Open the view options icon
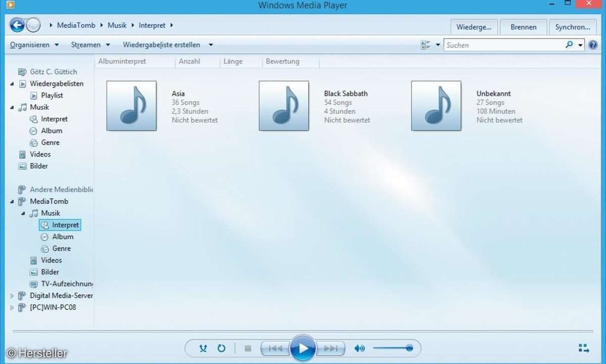Viewport: 606px width, 364px height. pyautogui.click(x=426, y=45)
